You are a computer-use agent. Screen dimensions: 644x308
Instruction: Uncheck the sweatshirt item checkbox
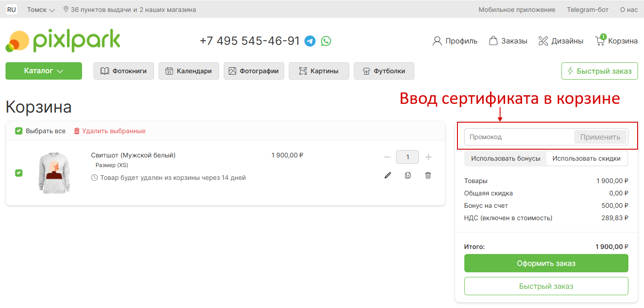point(19,173)
